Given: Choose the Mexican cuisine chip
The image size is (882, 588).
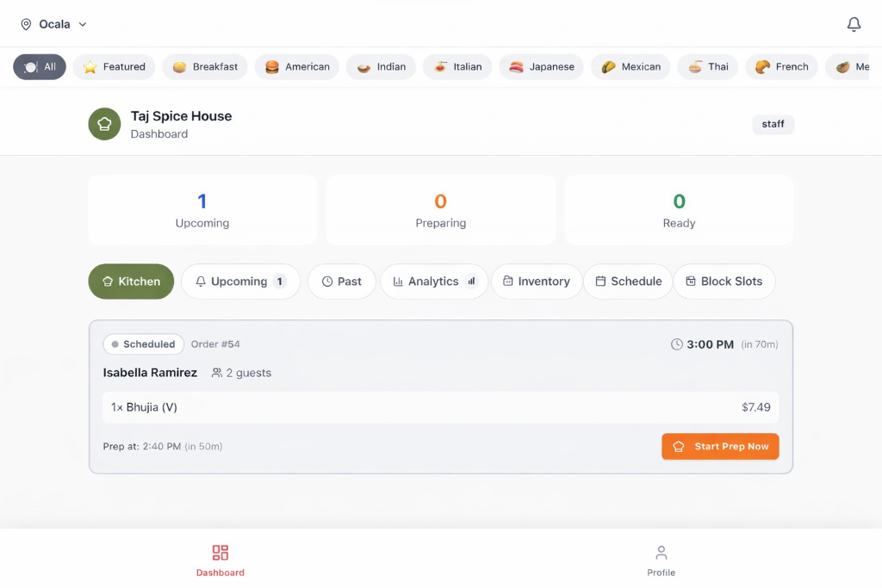Looking at the screenshot, I should tap(630, 67).
